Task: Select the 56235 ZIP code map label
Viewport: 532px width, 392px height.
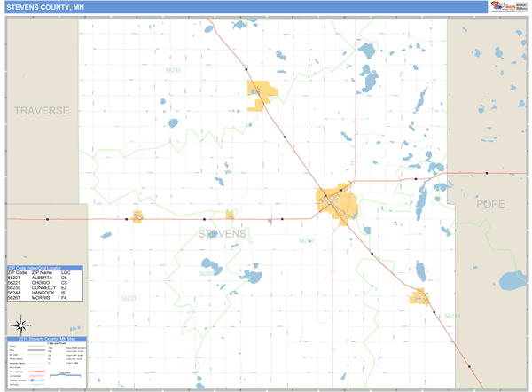Action: tap(172, 69)
